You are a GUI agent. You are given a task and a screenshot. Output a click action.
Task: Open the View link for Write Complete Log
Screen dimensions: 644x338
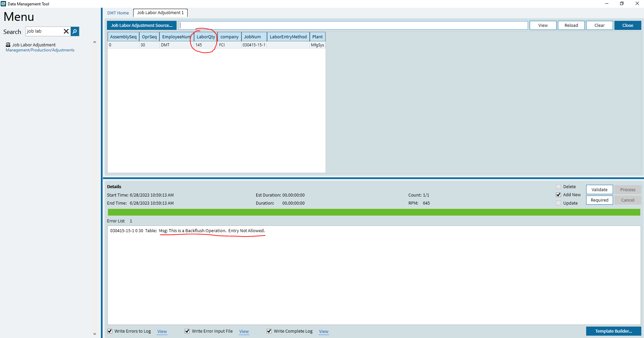click(324, 331)
